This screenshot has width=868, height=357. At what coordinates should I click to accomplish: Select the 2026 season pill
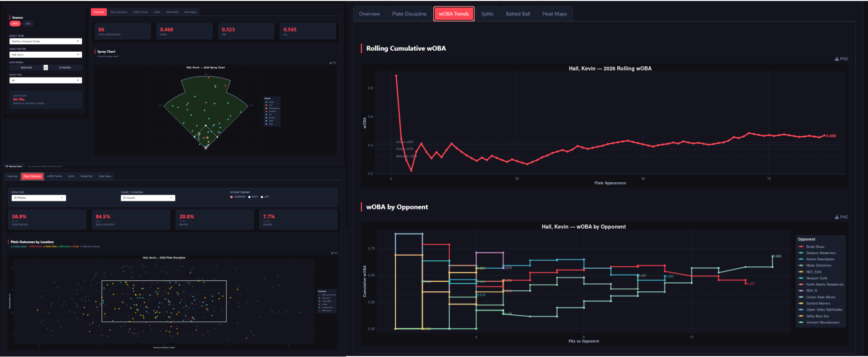coord(15,23)
